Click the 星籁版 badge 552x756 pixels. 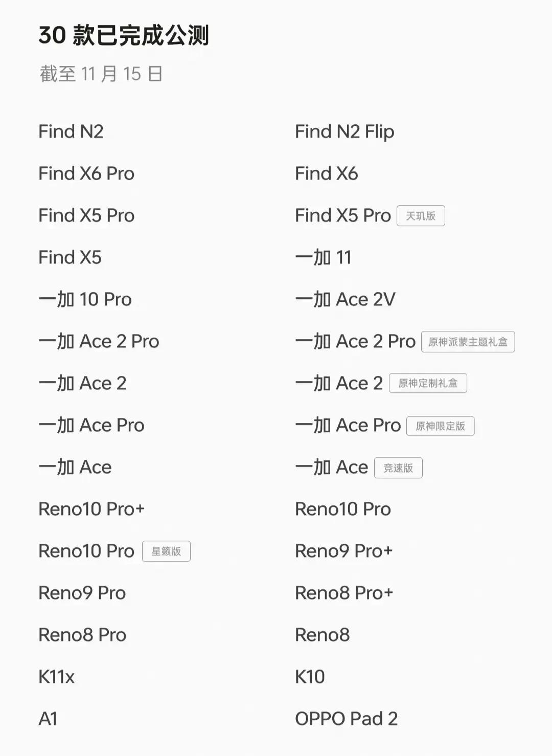tap(166, 551)
